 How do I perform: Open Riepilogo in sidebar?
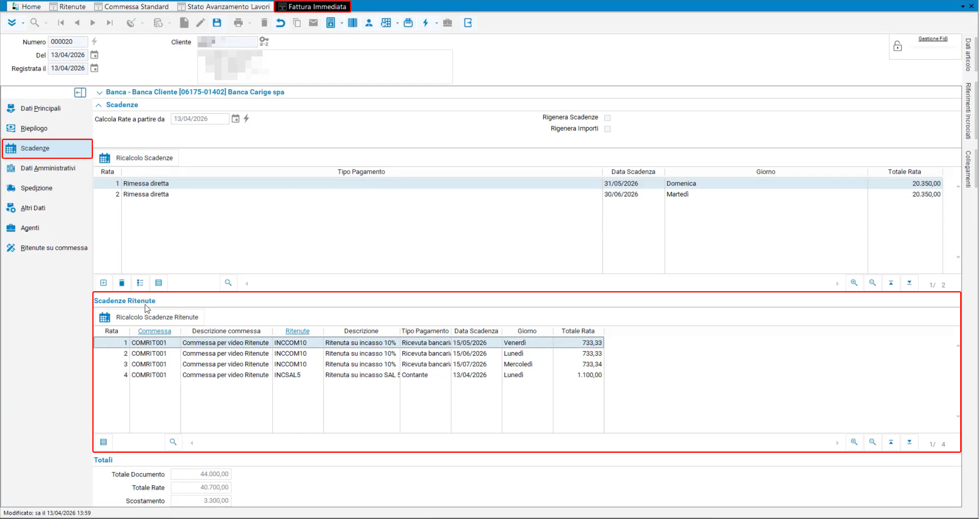tap(34, 128)
